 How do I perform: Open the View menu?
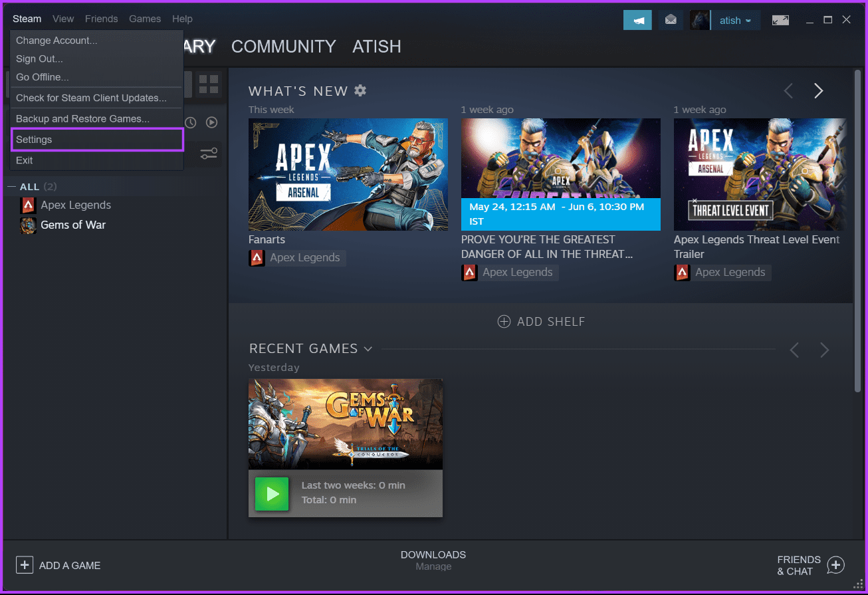click(63, 19)
